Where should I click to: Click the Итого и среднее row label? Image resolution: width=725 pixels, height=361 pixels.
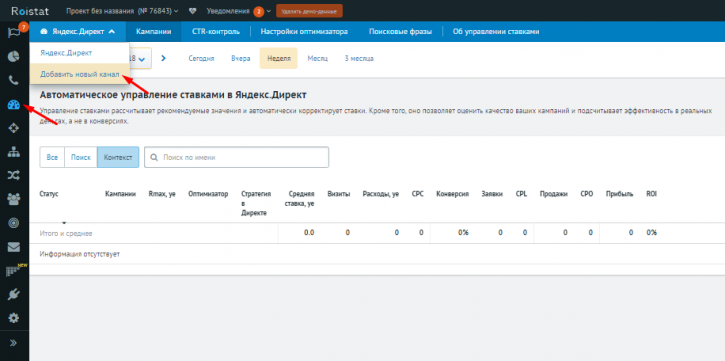point(66,233)
